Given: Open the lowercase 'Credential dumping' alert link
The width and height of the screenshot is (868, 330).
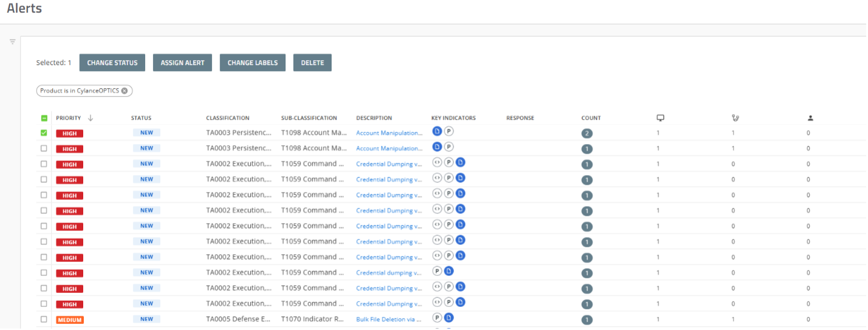Looking at the screenshot, I should [388, 273].
